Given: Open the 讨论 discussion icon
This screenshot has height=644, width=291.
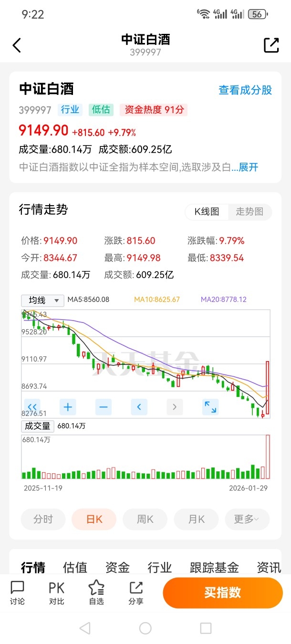Looking at the screenshot, I should tap(18, 593).
